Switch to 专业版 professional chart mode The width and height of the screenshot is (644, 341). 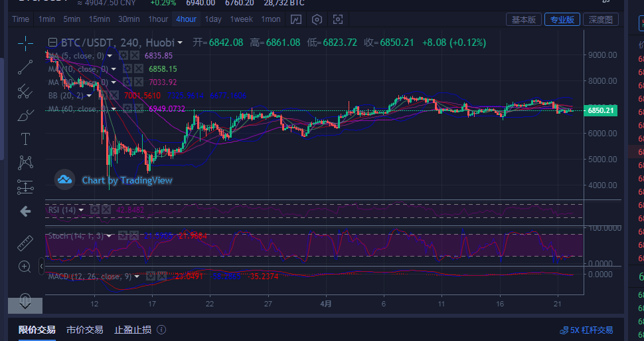pyautogui.click(x=562, y=19)
